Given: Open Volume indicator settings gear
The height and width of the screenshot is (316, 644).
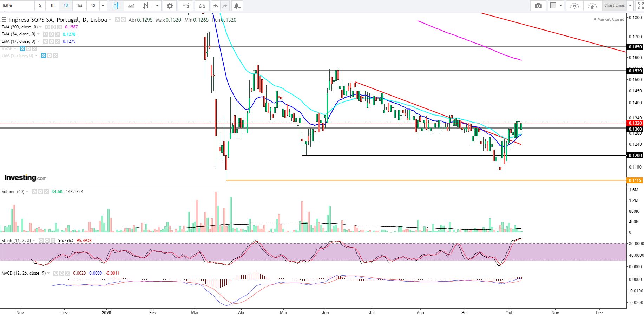Looking at the screenshot, I should point(40,192).
